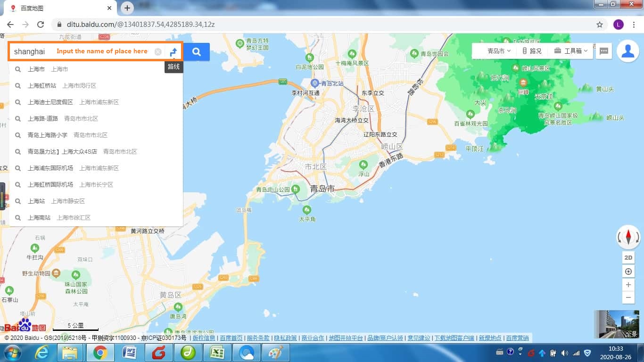Screen dimensions: 644x362
Task: Click the 珠山国家森林公园 marker
Action: point(75,274)
